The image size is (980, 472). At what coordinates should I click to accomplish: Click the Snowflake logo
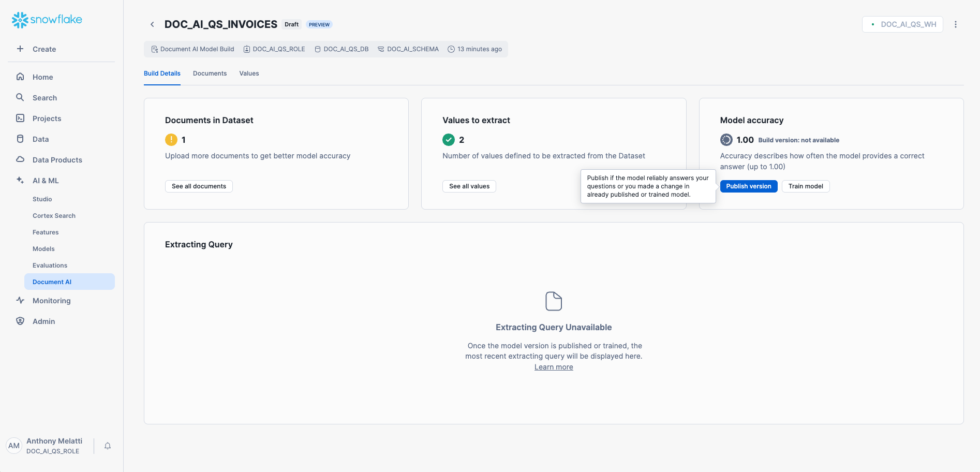pyautogui.click(x=47, y=20)
